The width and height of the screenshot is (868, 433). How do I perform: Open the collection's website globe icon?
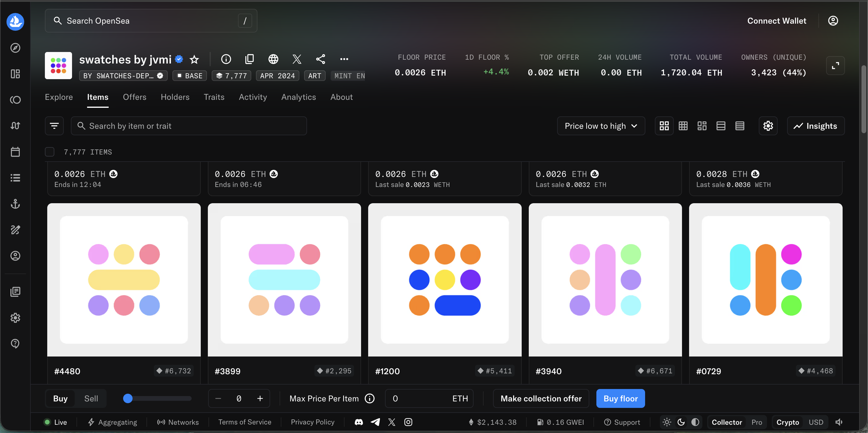click(273, 59)
